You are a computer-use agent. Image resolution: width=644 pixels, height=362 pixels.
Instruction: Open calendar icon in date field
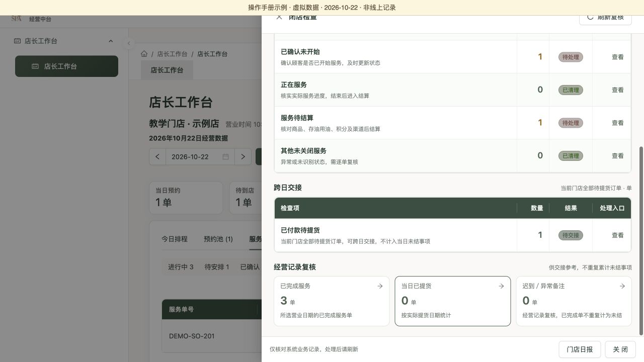coord(225,157)
